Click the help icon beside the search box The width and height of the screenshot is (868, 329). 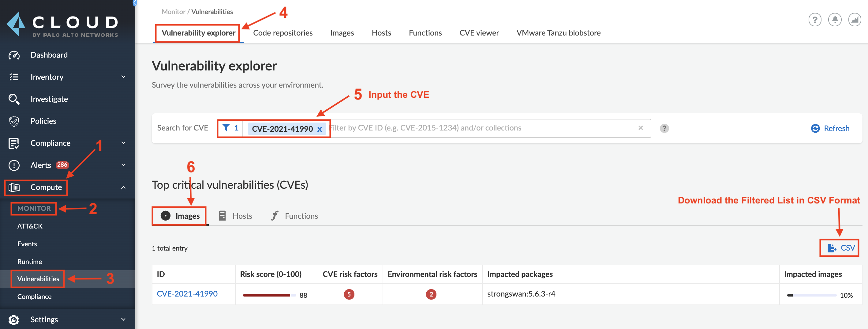click(x=664, y=128)
